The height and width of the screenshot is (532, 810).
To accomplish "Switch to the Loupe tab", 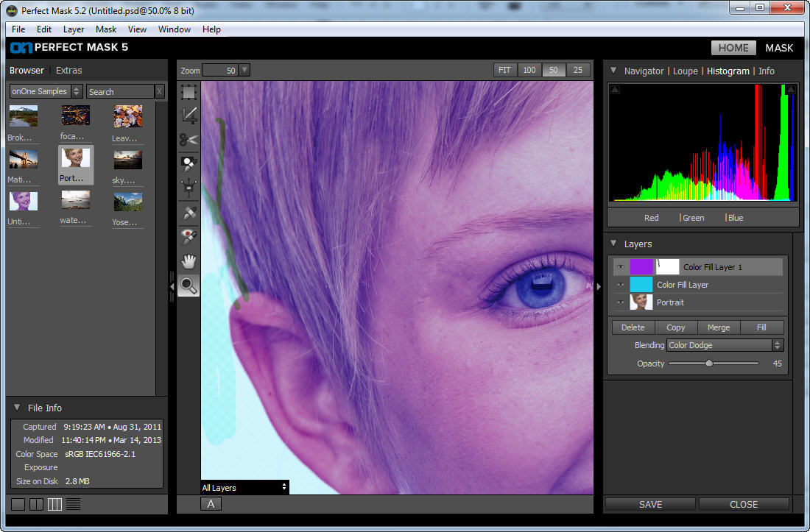I will (685, 71).
